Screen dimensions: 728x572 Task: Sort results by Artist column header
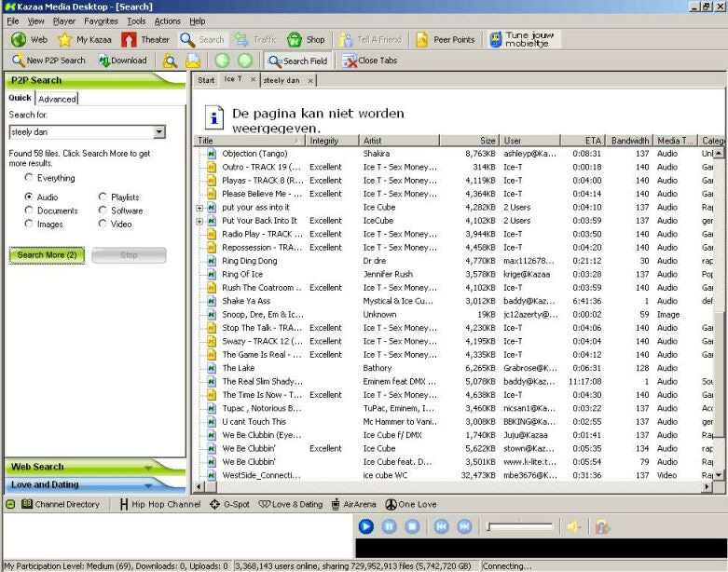(399, 141)
